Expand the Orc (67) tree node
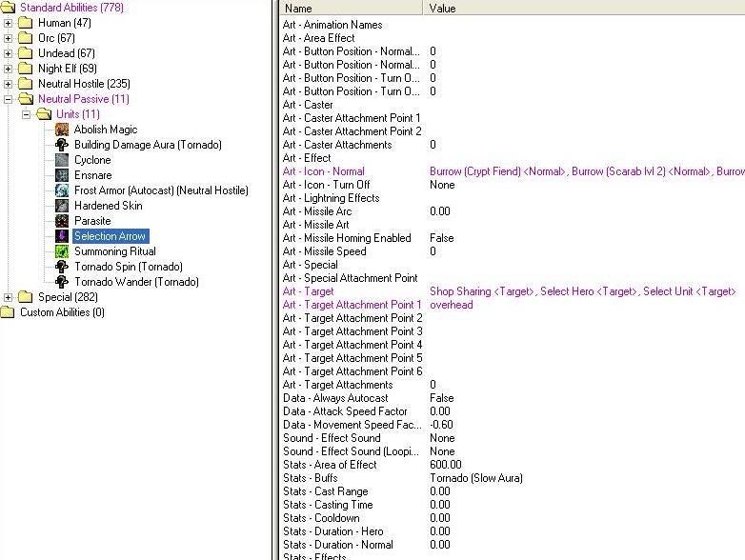Viewport: 745px width, 560px height. (8, 38)
